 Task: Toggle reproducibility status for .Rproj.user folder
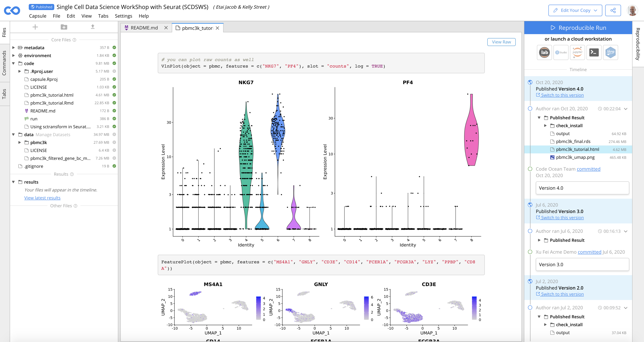pyautogui.click(x=114, y=71)
